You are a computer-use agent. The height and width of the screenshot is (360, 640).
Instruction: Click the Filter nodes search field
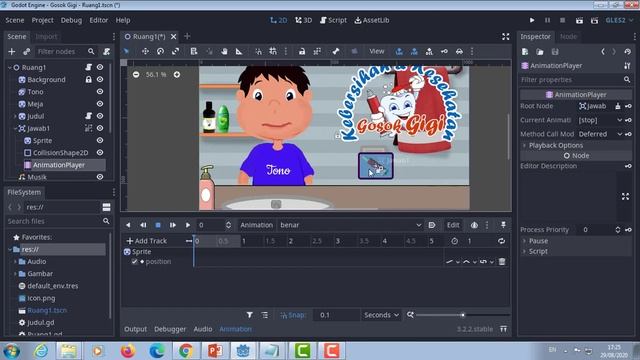[x=65, y=51]
